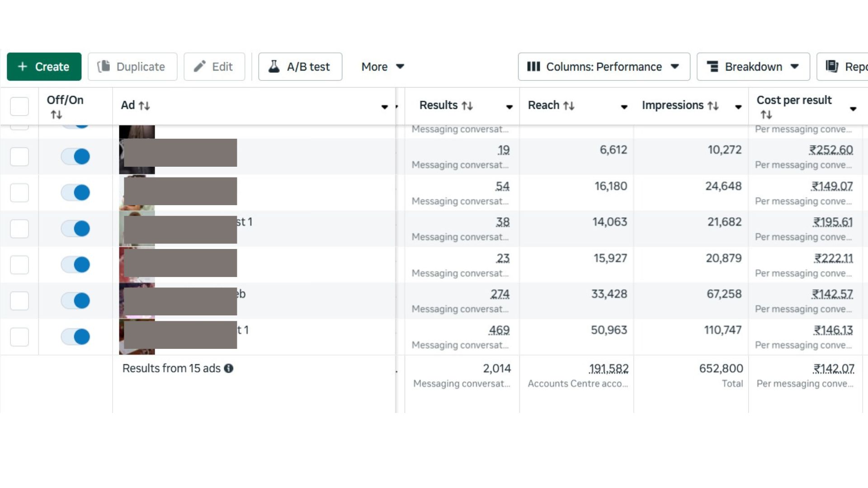Toggle off the ad with 19 results

[x=75, y=157]
